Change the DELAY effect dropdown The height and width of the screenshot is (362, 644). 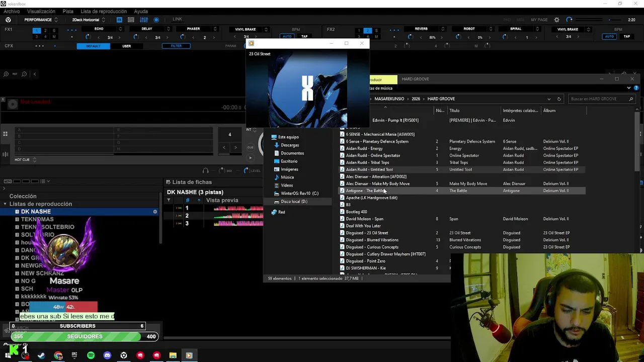pos(150,29)
